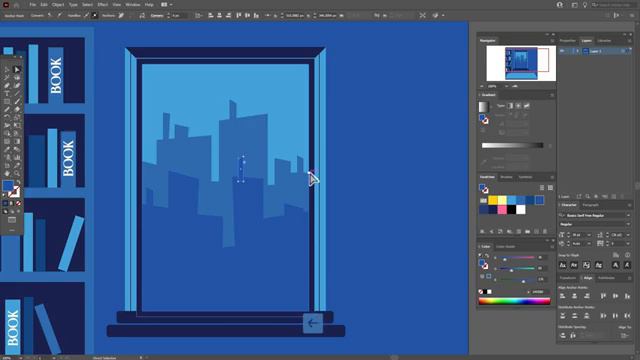The width and height of the screenshot is (640, 360).
Task: Switch to Color Guide tab
Action: click(x=505, y=247)
